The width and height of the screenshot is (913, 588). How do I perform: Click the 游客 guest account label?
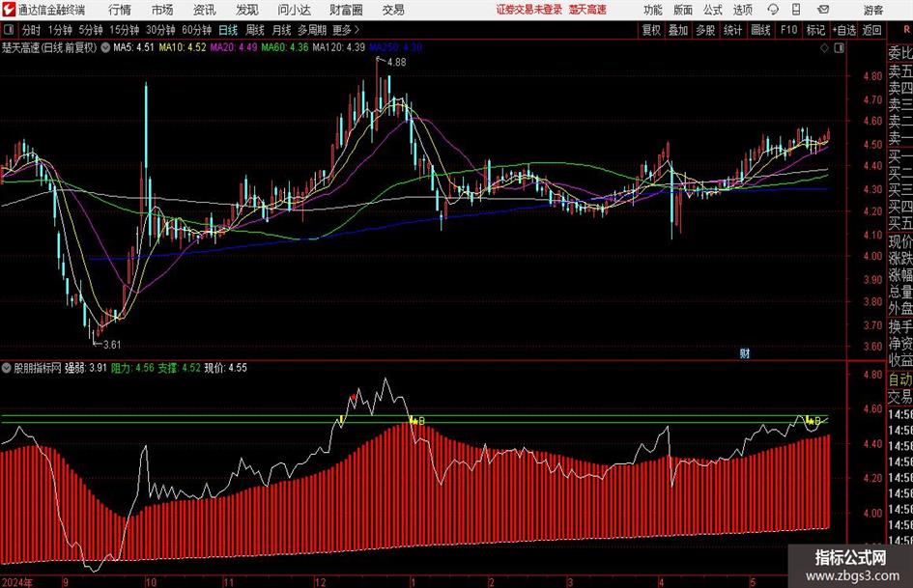tap(873, 10)
